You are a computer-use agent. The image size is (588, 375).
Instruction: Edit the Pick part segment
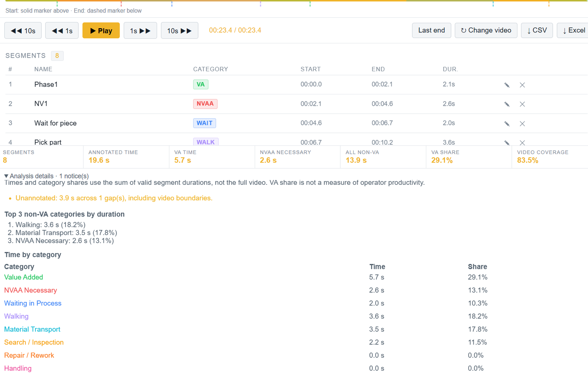tap(507, 143)
